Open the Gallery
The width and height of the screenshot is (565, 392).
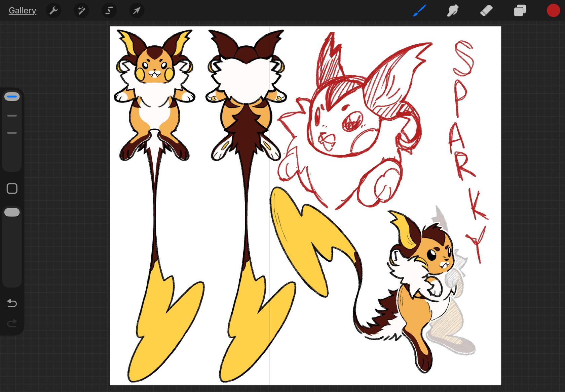tap(22, 11)
